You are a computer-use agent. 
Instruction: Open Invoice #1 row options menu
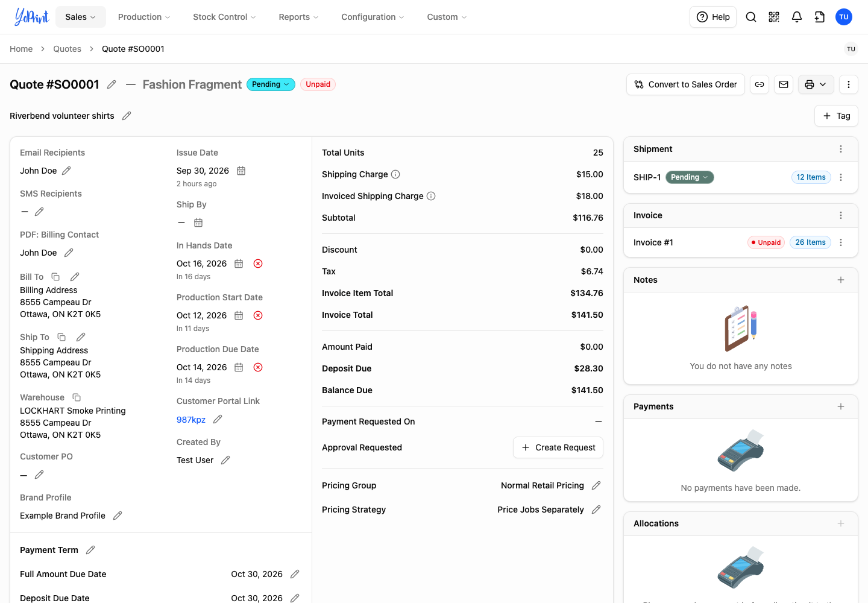click(x=841, y=242)
